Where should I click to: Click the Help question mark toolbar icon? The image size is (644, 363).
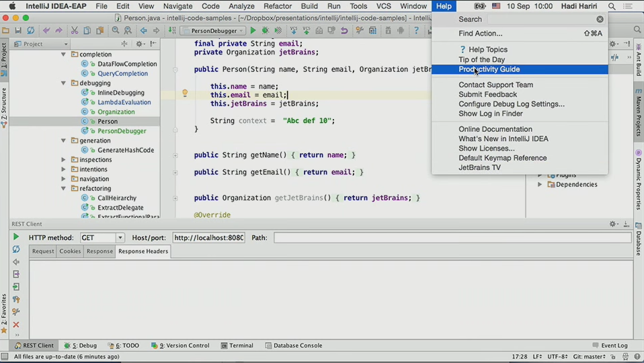[416, 30]
